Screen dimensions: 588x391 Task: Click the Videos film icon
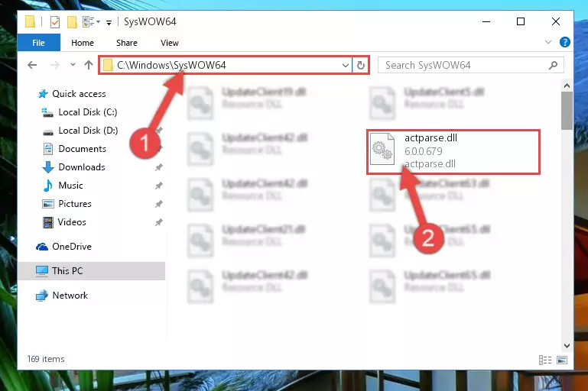click(48, 222)
